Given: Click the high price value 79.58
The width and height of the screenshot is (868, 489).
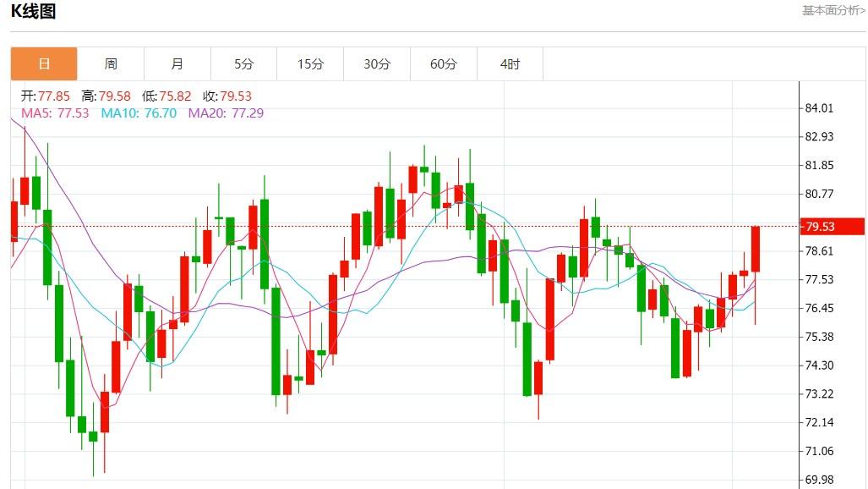Looking at the screenshot, I should [x=114, y=96].
